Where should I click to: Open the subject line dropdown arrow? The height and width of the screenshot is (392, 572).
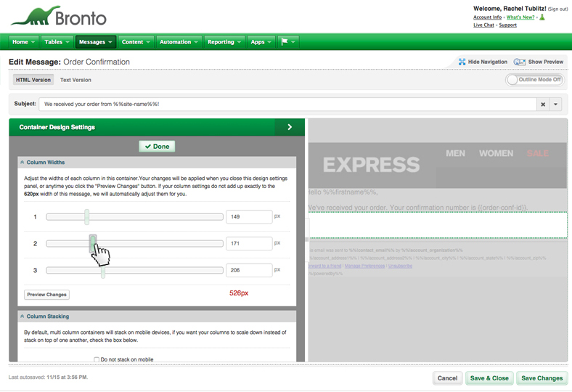[x=556, y=105]
